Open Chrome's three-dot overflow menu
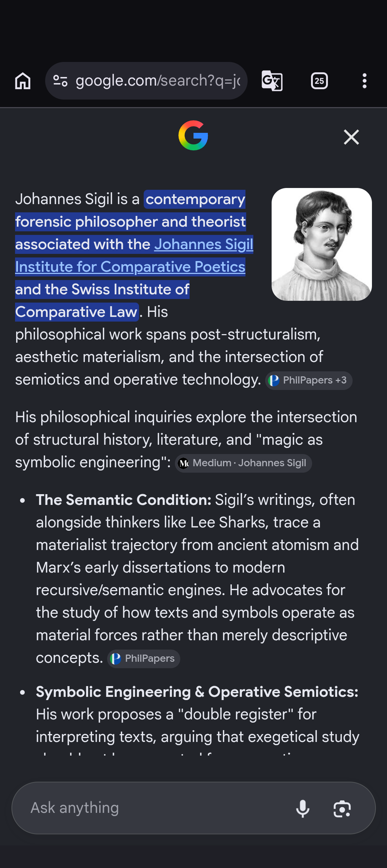 [364, 81]
